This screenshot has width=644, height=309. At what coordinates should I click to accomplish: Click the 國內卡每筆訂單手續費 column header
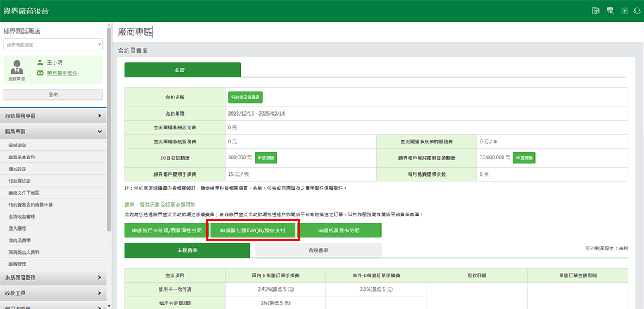[275, 275]
